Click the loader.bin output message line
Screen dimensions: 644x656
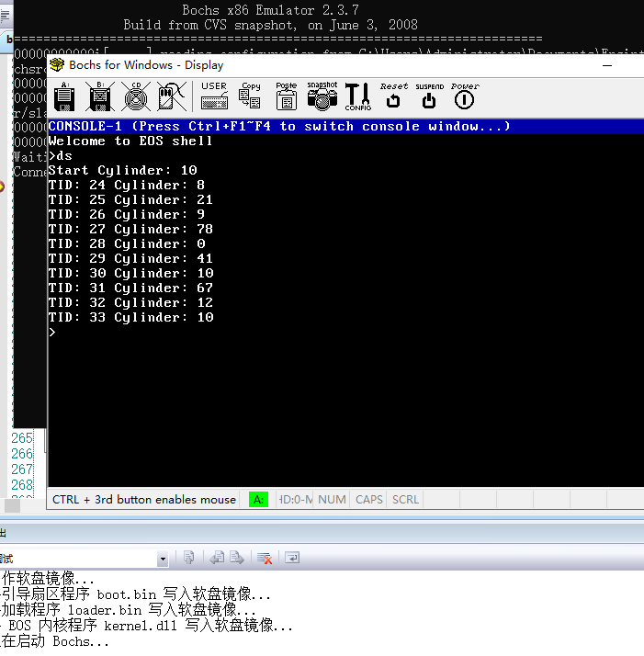(128, 610)
